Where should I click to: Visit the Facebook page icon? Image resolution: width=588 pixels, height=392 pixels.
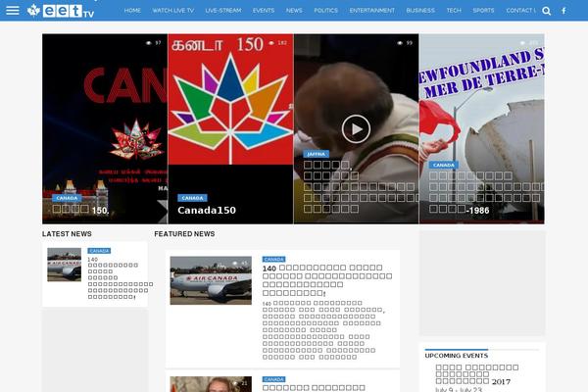(563, 11)
